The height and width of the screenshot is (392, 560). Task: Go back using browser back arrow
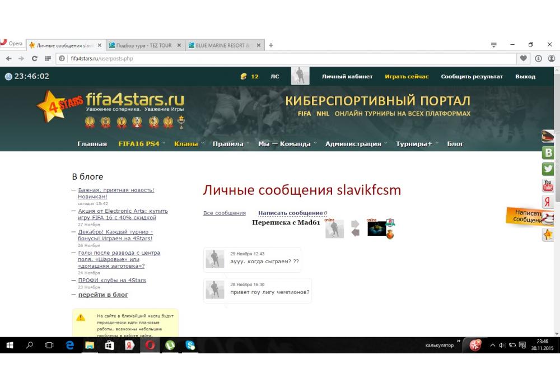8,58
